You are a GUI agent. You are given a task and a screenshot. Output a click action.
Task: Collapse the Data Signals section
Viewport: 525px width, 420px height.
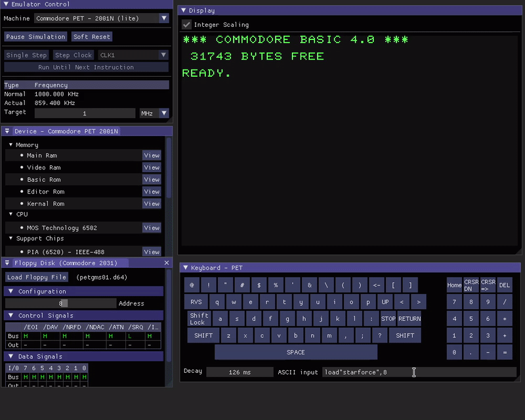(x=10, y=356)
